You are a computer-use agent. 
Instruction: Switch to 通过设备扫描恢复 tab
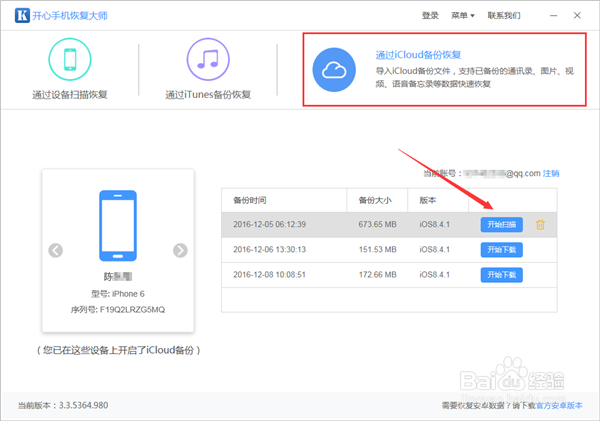[x=70, y=95]
